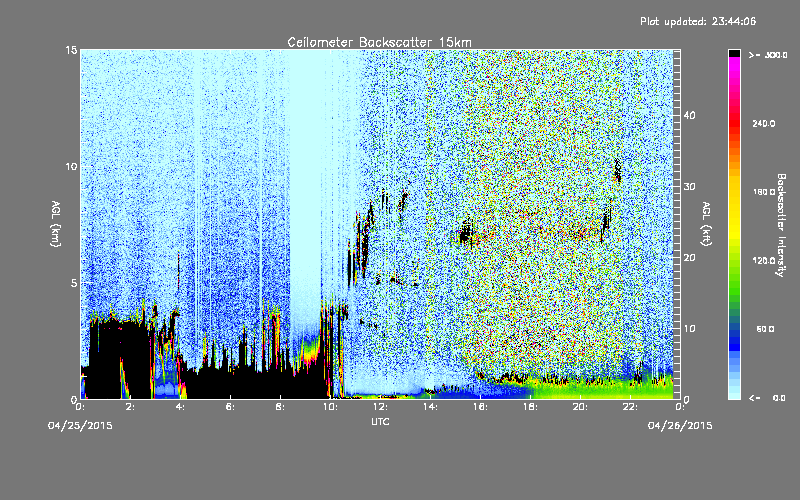Click the colorbar value 60.0
The image size is (800, 500).
(765, 329)
